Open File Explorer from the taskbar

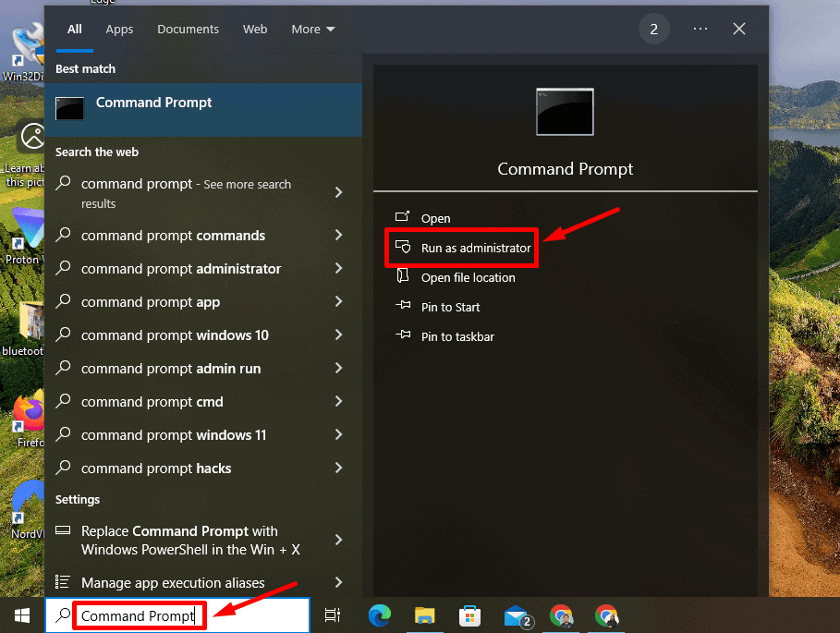(425, 615)
